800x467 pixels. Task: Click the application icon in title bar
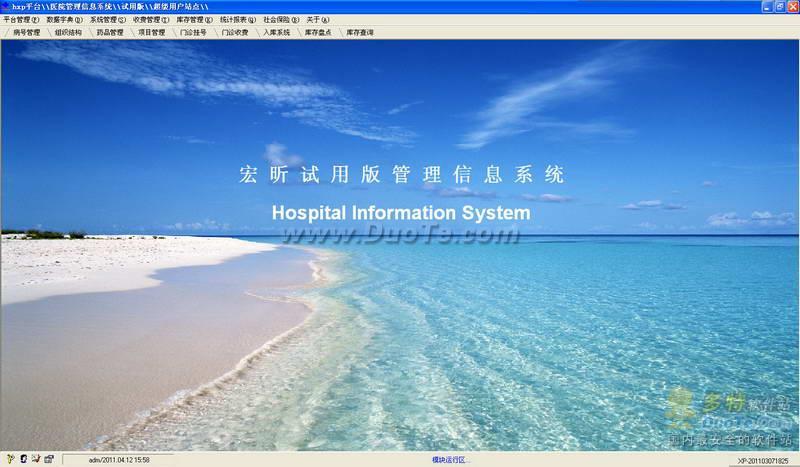6,7
